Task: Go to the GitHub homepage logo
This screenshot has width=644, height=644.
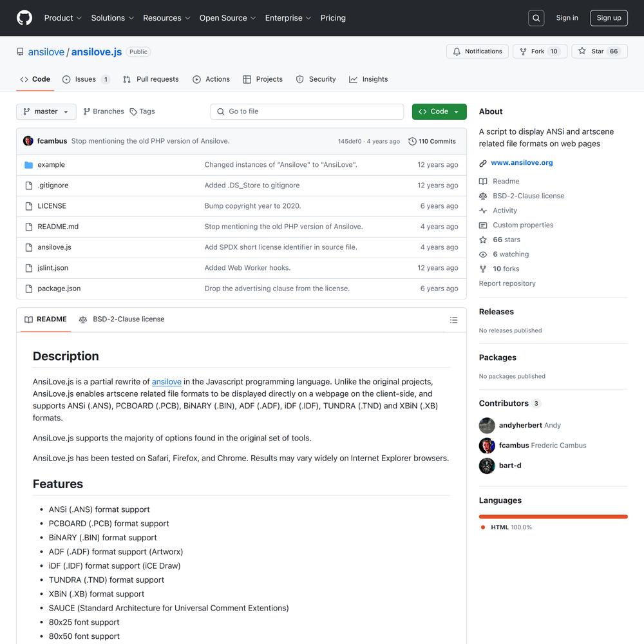Action: click(24, 18)
